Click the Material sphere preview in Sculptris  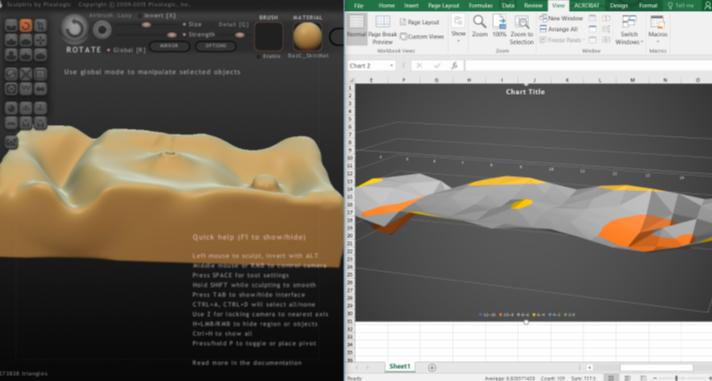pyautogui.click(x=307, y=36)
